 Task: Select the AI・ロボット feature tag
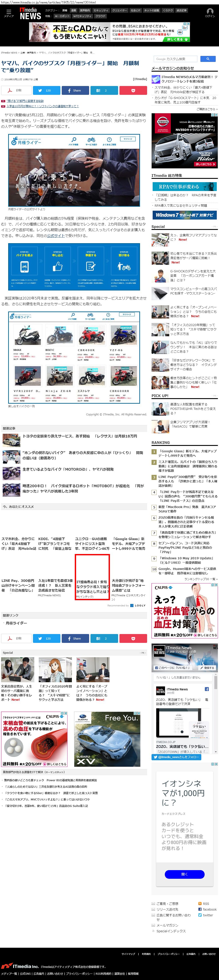pyautogui.click(x=62, y=16)
